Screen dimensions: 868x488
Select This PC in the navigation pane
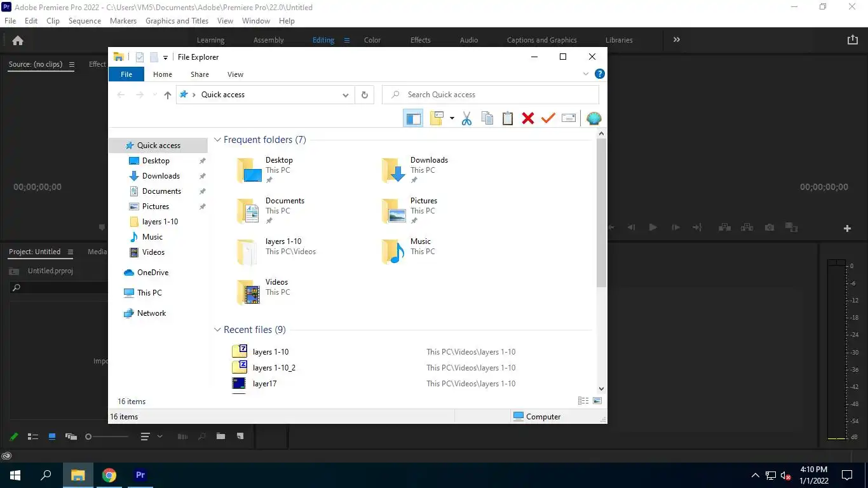click(x=149, y=293)
